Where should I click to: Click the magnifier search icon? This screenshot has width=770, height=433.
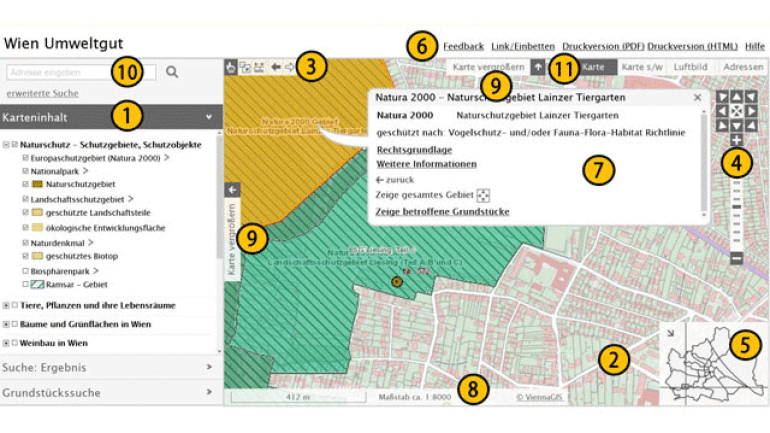[x=172, y=72]
